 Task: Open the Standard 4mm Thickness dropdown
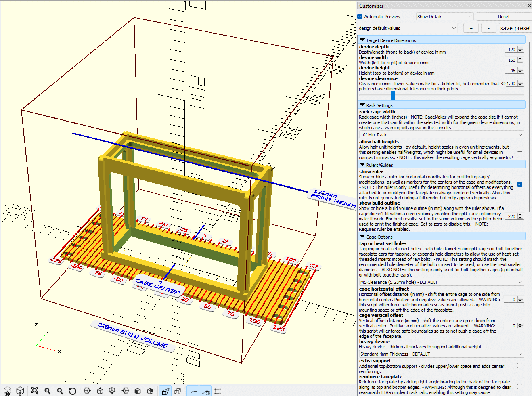tap(442, 354)
